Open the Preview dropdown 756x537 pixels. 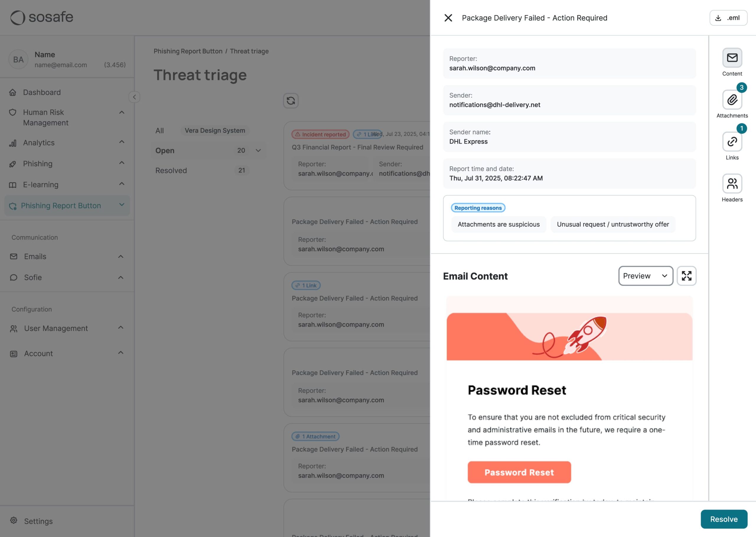pos(646,276)
